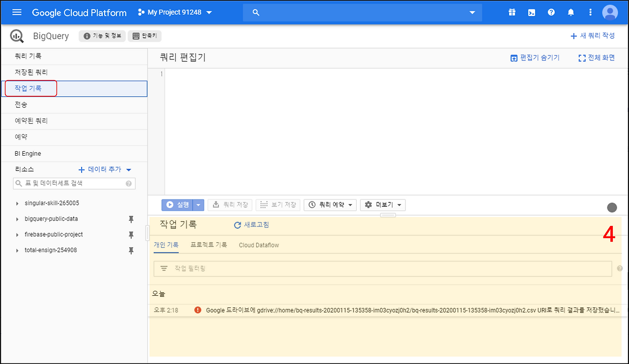Select 작업 기록 in the sidebar
Screen dimensions: 629x364
(74, 89)
